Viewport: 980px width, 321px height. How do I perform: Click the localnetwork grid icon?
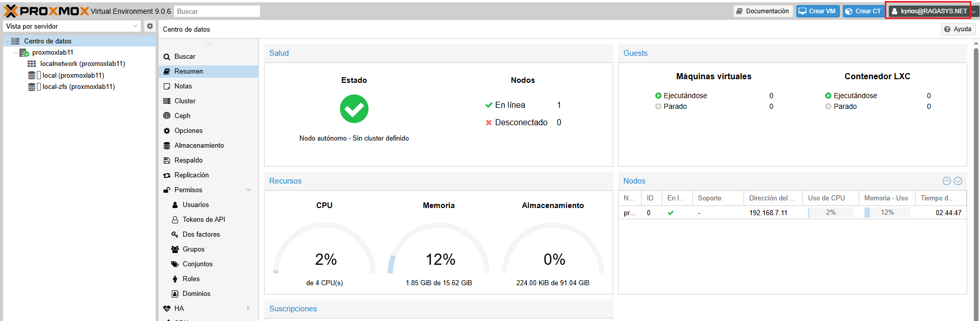pyautogui.click(x=32, y=64)
